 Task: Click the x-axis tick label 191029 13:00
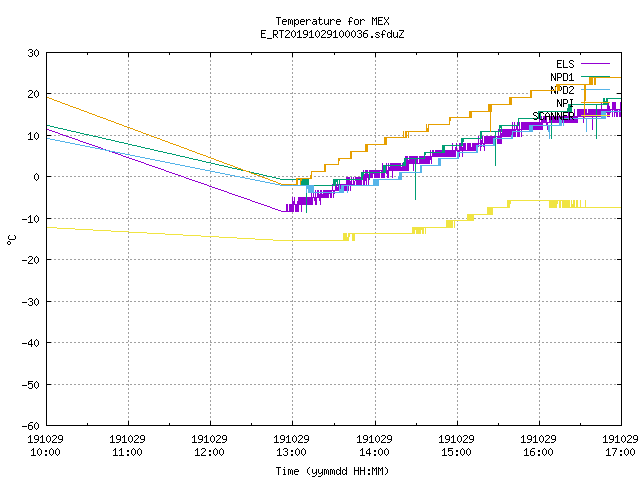click(291, 446)
